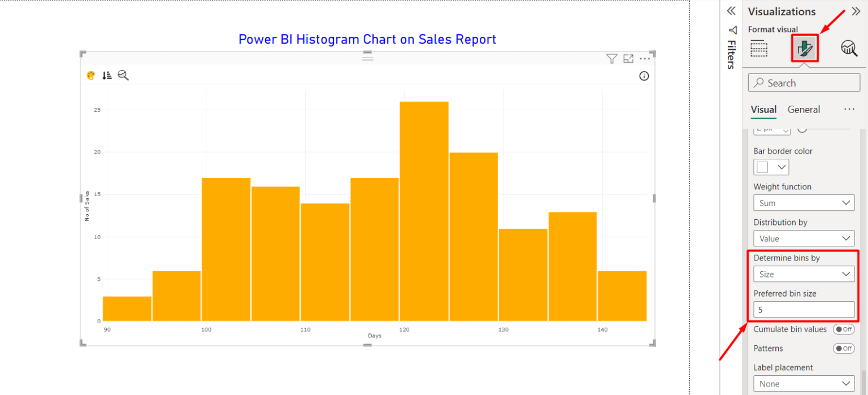The width and height of the screenshot is (868, 395).
Task: Click the info icon on the histogram visual
Action: point(644,76)
